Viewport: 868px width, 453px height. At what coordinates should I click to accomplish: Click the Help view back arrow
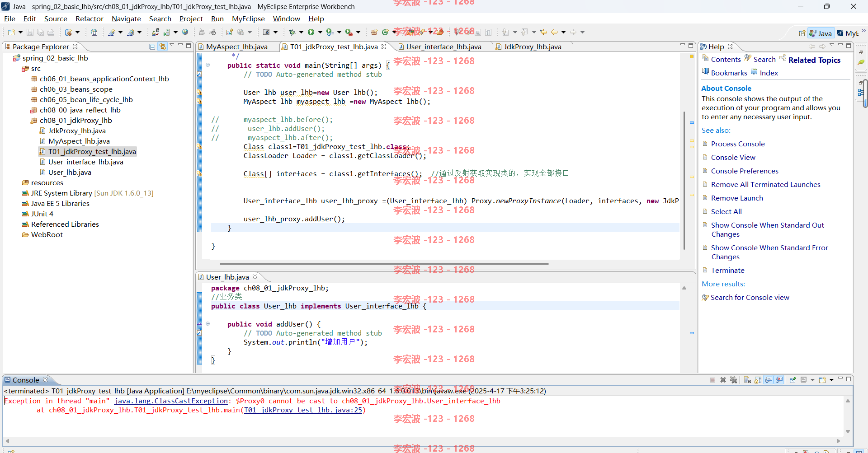pos(812,47)
